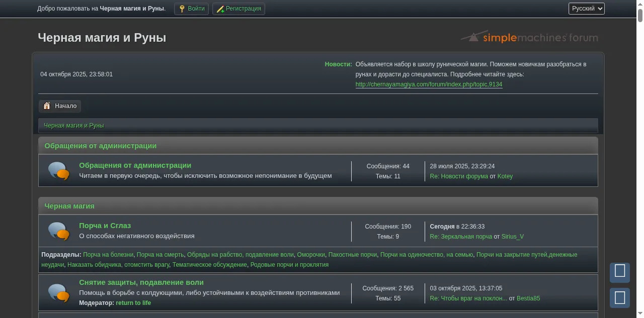View the profile of user Sirius_V
This screenshot has height=318, width=644.
tap(513, 237)
